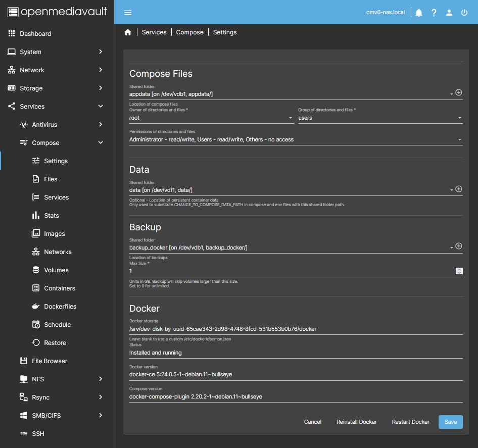
Task: Click the Max Size stepper arrows
Action: (x=459, y=271)
